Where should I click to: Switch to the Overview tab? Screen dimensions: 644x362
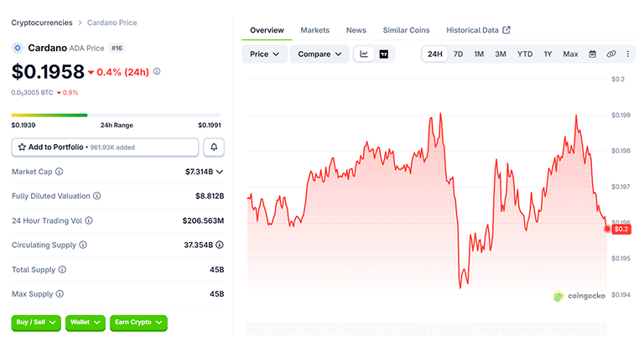click(267, 30)
